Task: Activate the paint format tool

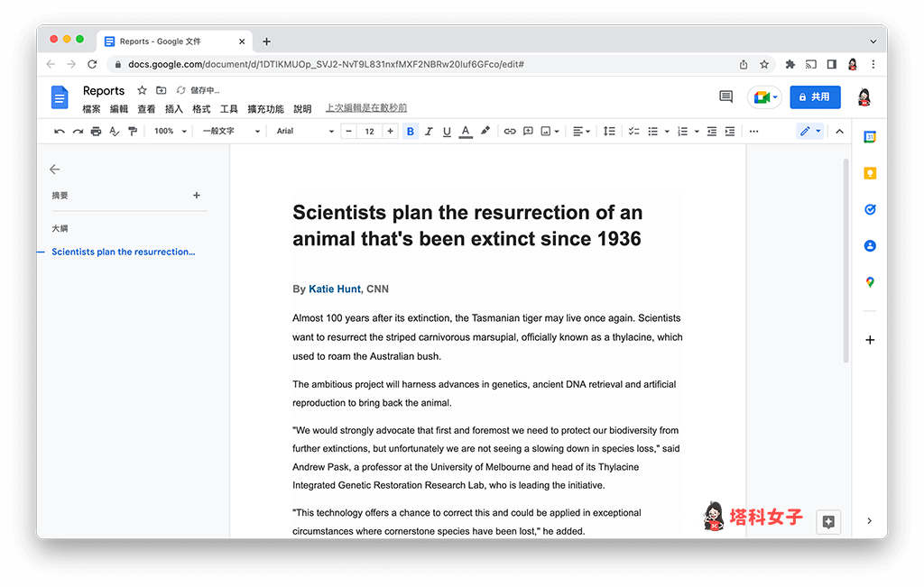Action: (x=133, y=132)
